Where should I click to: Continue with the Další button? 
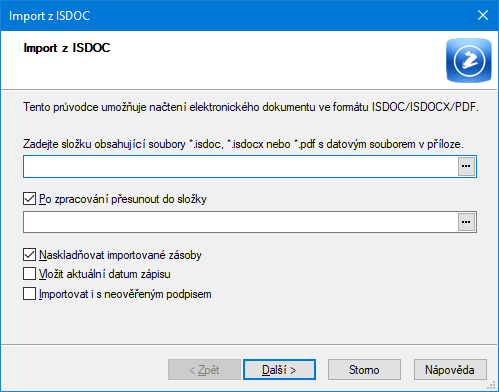click(x=279, y=369)
